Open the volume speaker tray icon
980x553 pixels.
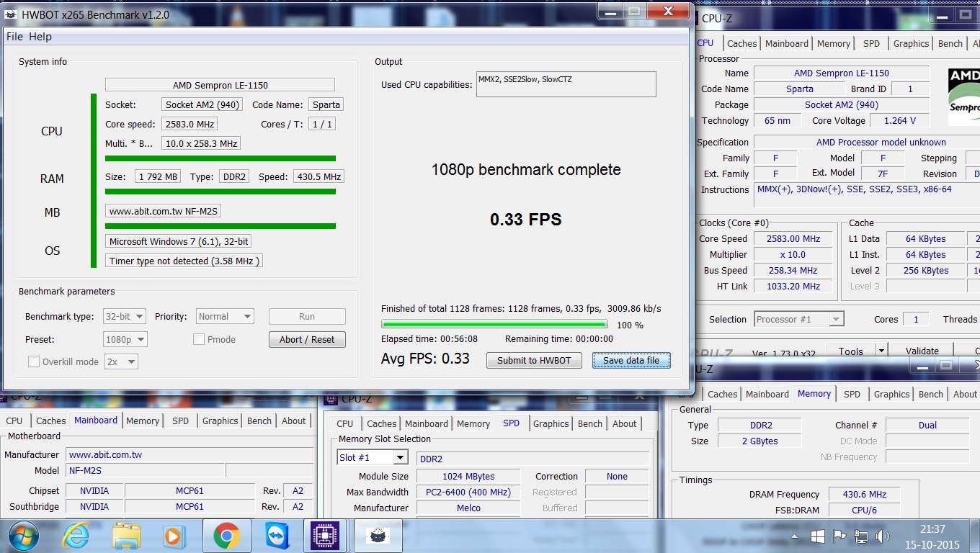click(x=882, y=536)
